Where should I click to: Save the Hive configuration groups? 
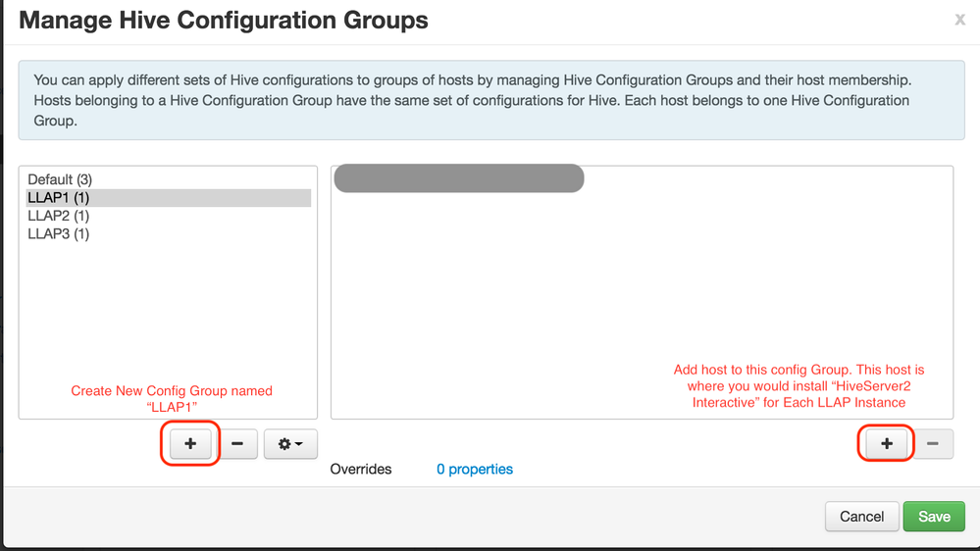[934, 517]
